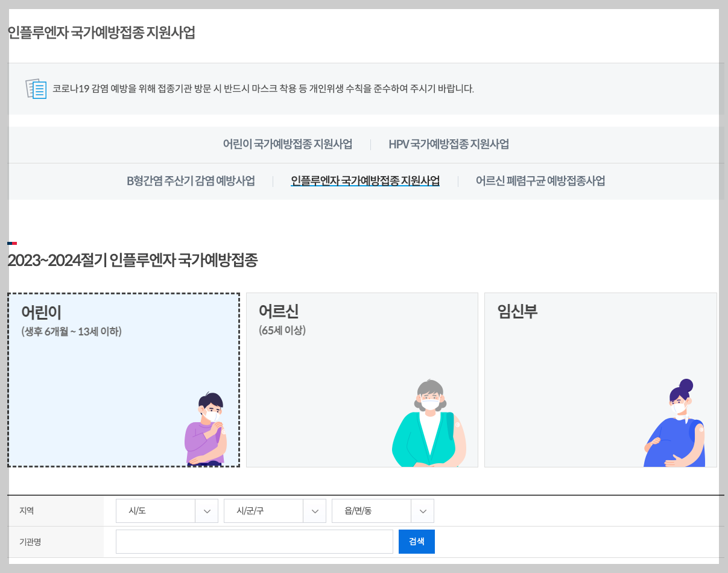Open B형간염 주산기 감염 예방사업 page
The image size is (728, 573).
[192, 180]
